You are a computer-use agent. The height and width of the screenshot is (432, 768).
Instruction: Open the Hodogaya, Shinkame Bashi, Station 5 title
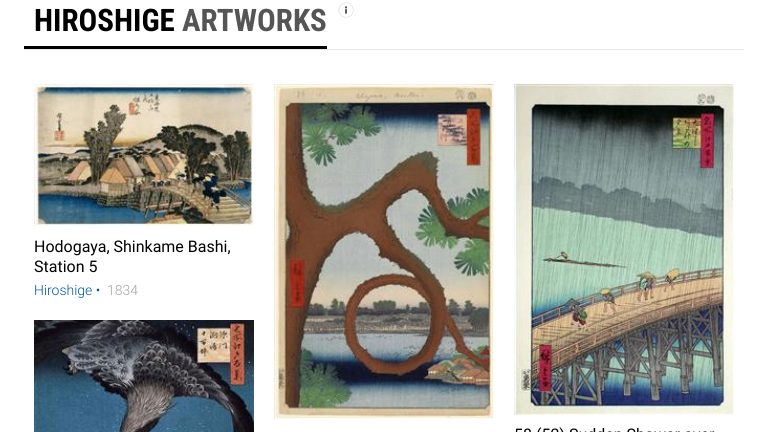point(132,256)
